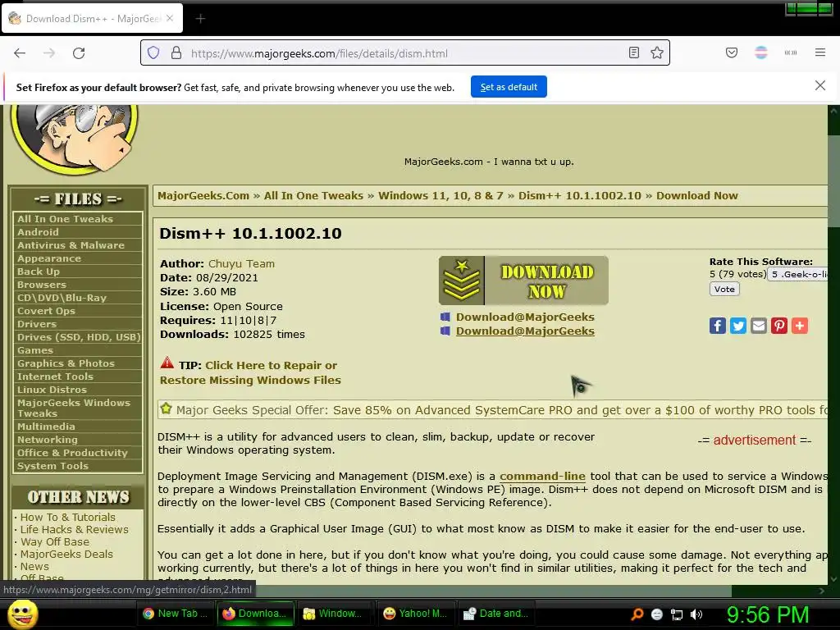Open the Pocket save icon
840x630 pixels.
coord(731,52)
